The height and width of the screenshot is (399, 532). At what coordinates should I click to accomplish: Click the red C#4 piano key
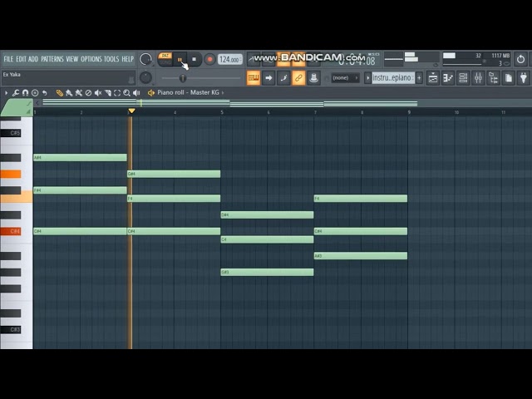coord(11,231)
